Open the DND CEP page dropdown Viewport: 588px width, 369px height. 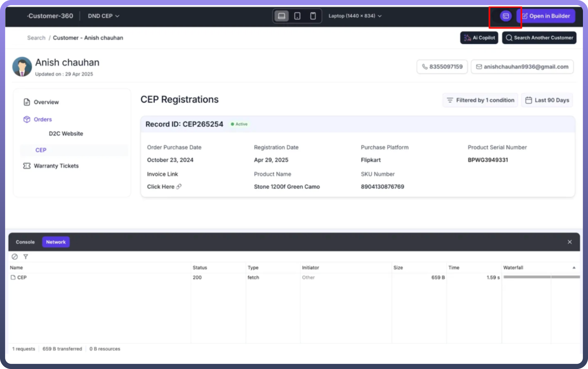[x=104, y=16]
